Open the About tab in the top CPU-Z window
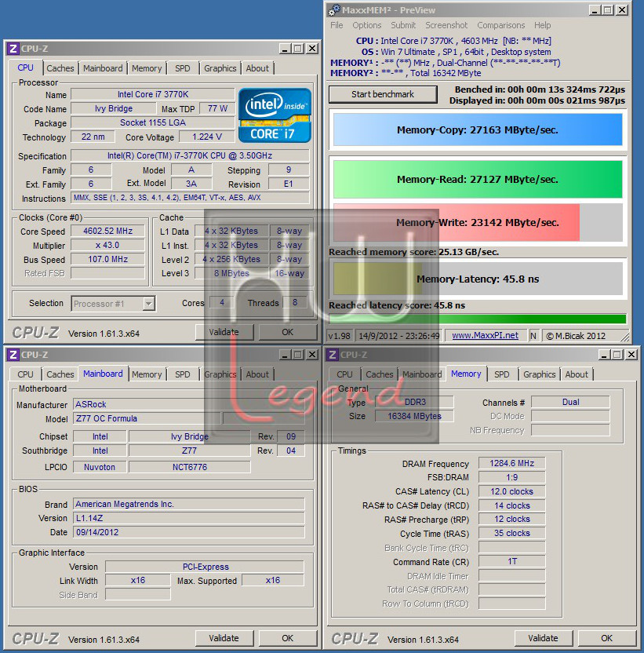 257,68
